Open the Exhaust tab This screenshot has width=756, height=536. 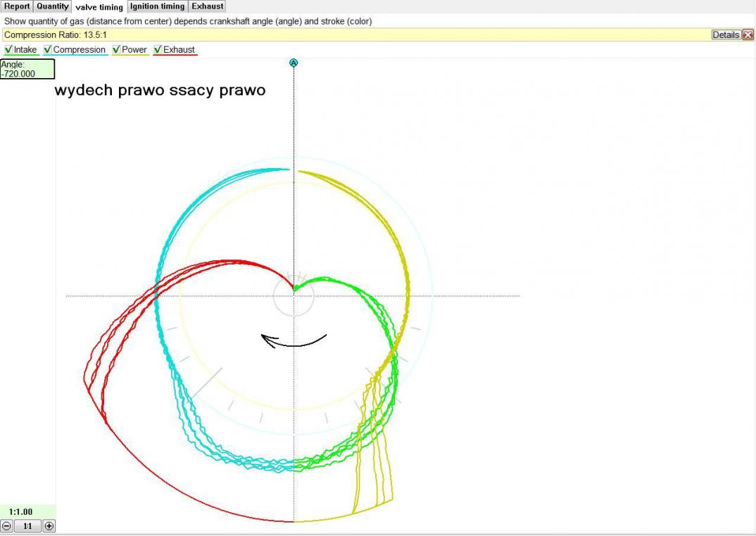208,6
